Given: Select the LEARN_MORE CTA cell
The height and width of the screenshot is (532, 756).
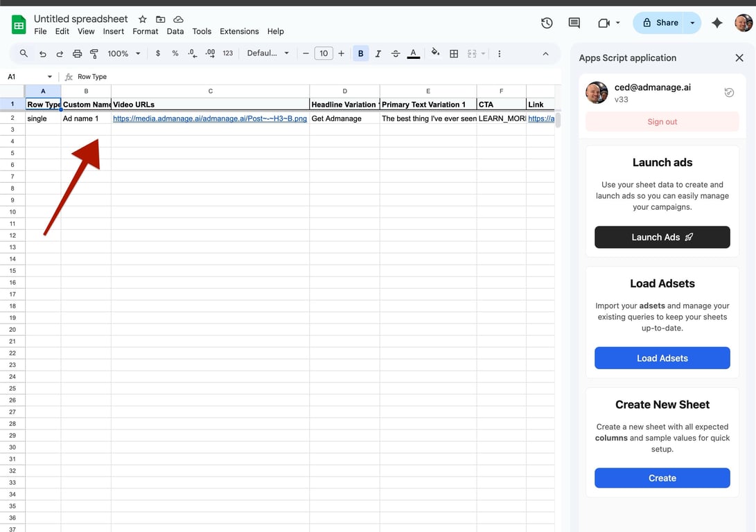Looking at the screenshot, I should click(x=502, y=118).
